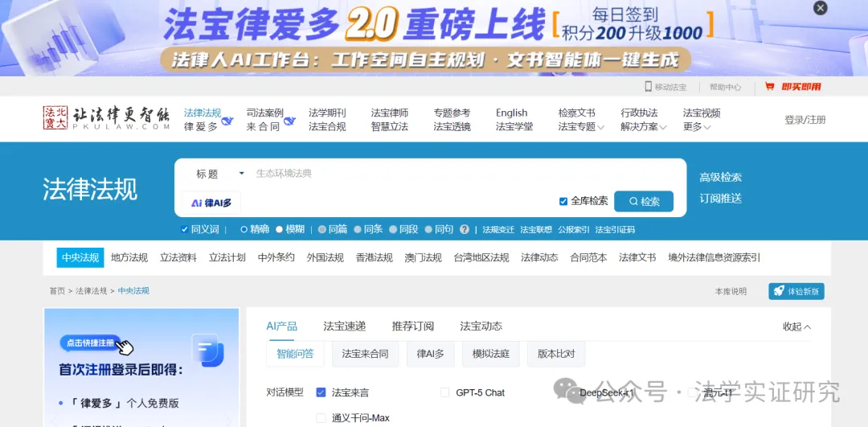Uncheck the 同义词 checkbox
The height and width of the screenshot is (427, 868).
point(185,229)
